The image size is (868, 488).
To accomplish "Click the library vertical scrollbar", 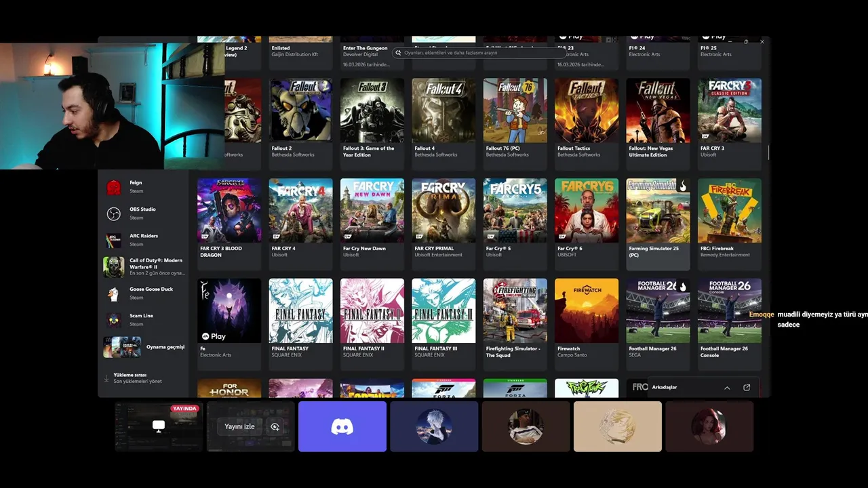I will coord(768,152).
